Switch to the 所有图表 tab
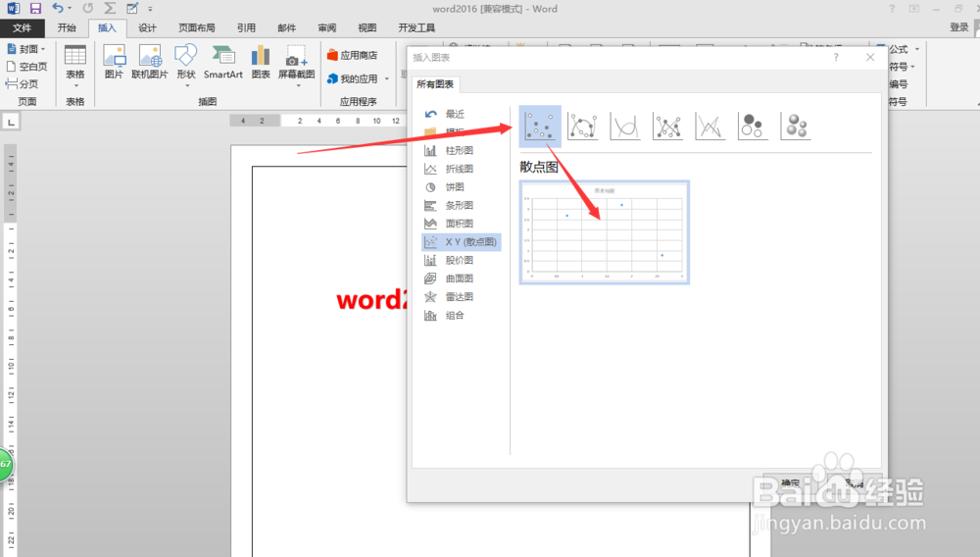 coord(435,84)
